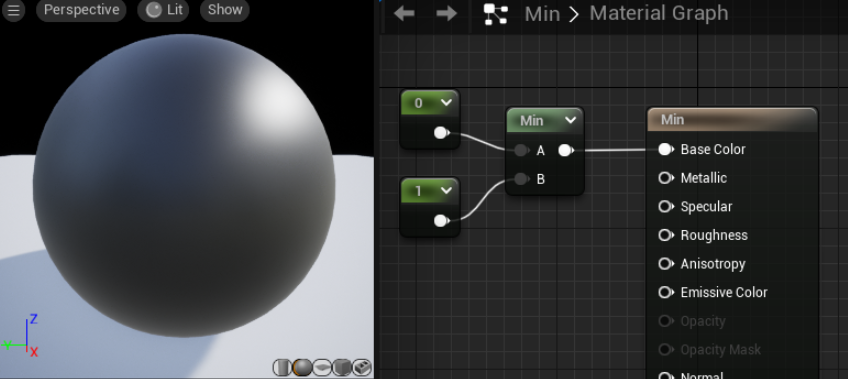Click the Min node's output pin
This screenshot has height=379, width=848.
tap(565, 150)
